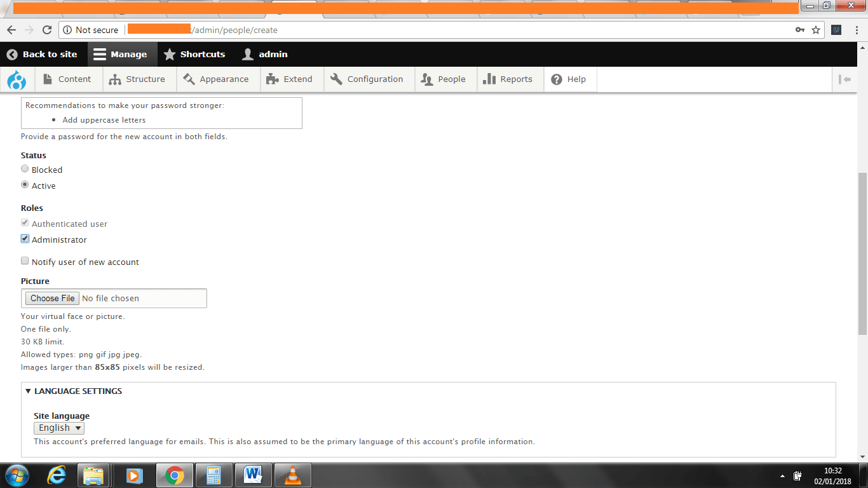
Task: Collapse the Language Settings section
Action: click(74, 391)
